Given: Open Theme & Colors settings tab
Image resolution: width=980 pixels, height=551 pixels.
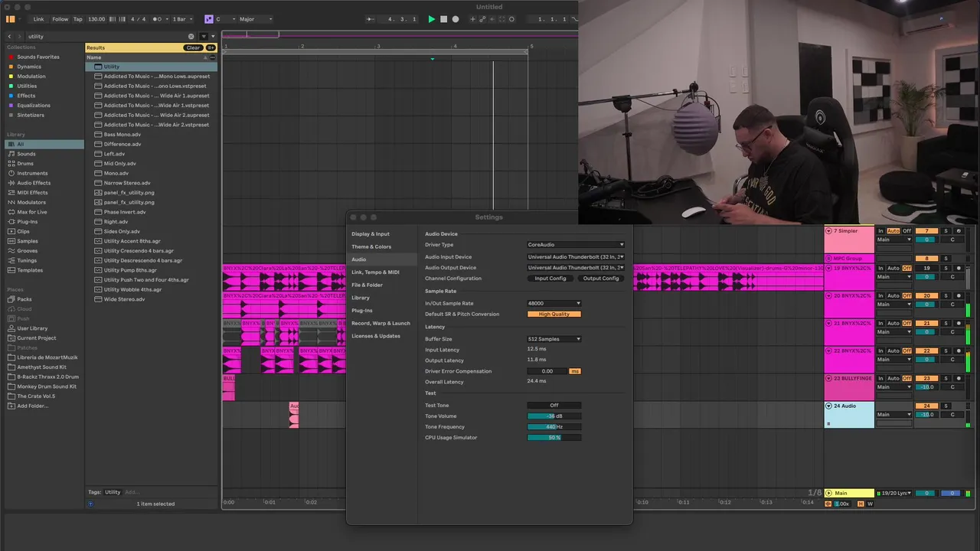Looking at the screenshot, I should click(x=371, y=246).
